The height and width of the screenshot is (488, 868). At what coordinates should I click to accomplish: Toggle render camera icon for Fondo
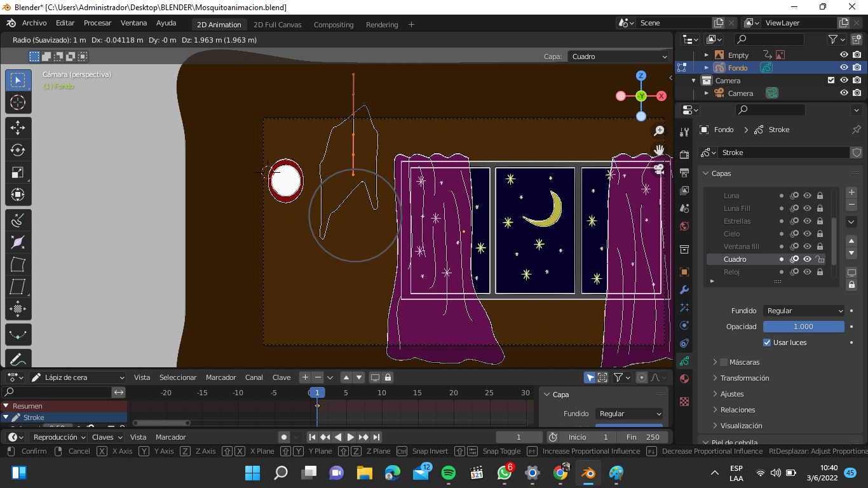[x=857, y=68]
